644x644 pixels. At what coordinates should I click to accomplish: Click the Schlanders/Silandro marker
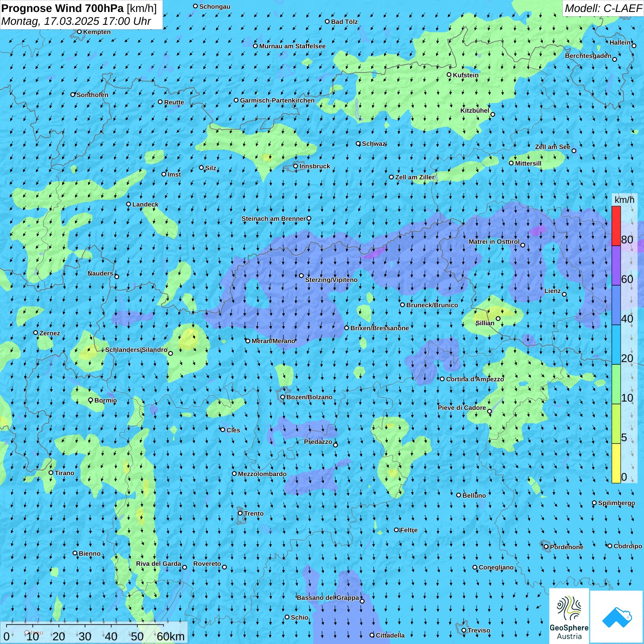tap(171, 353)
